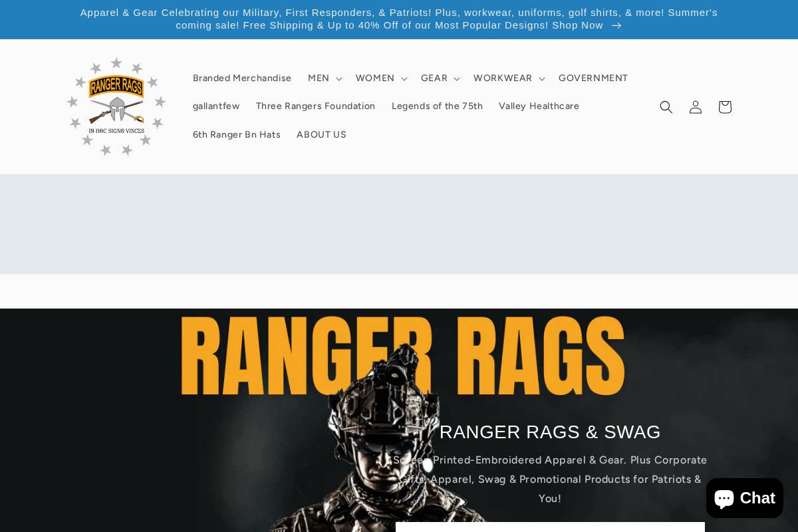
Task: Click the arrow next to Shop Now
Action: click(x=616, y=25)
